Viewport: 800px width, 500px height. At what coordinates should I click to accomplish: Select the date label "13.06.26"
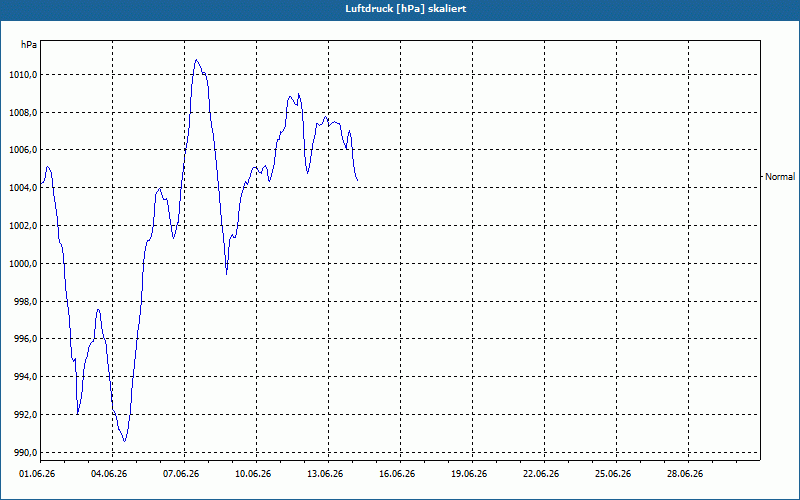(325, 474)
